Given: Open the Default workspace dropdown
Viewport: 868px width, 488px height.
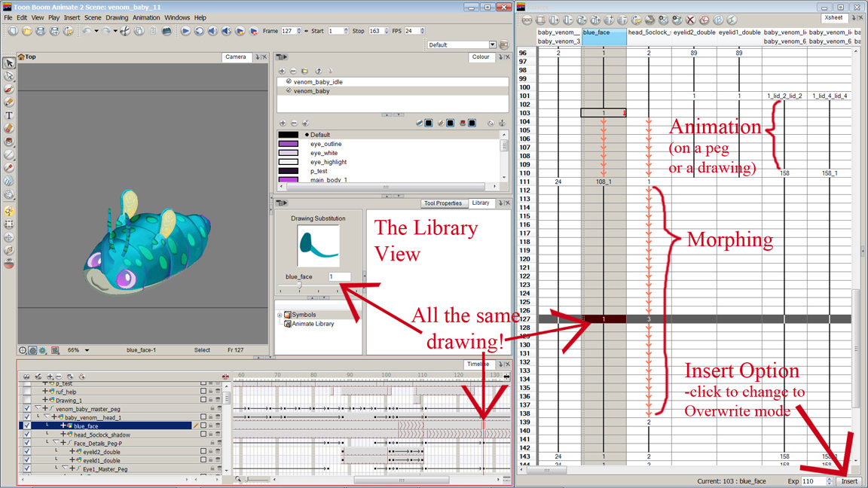Looking at the screenshot, I should coord(492,45).
